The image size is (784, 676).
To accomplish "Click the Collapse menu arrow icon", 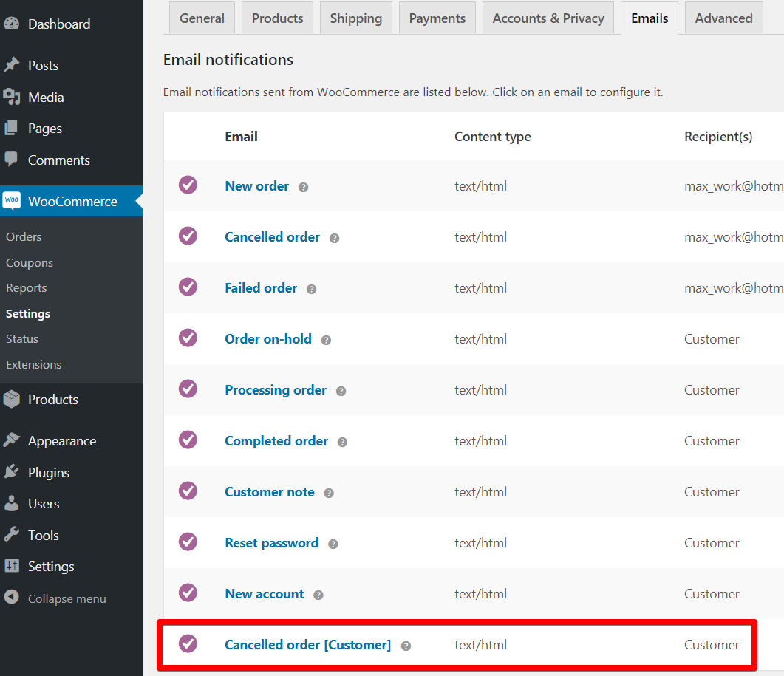I will click(x=12, y=598).
